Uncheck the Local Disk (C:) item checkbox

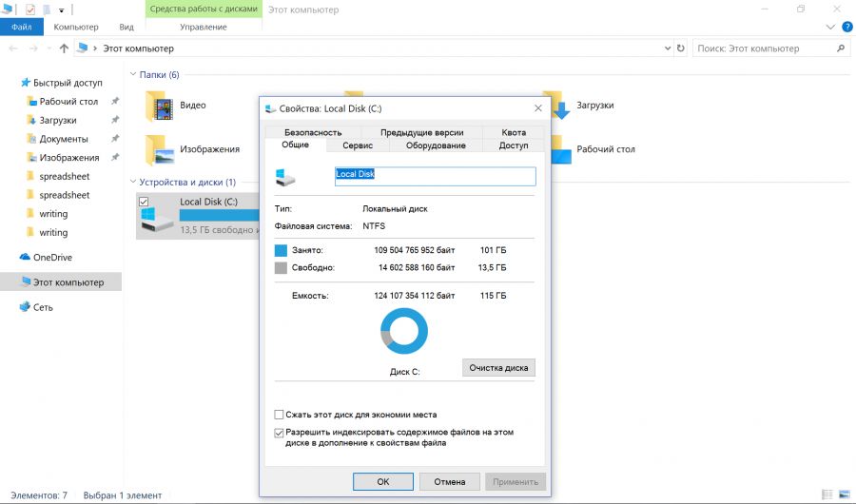[x=144, y=202]
